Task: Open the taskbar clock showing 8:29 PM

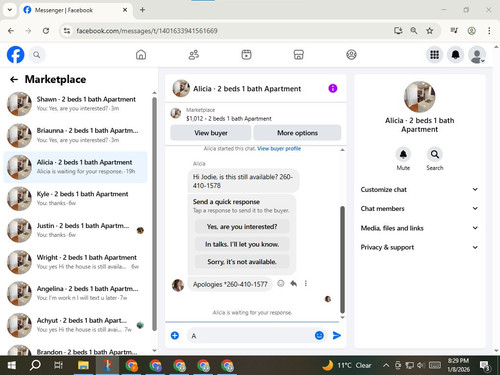Action: (458, 365)
